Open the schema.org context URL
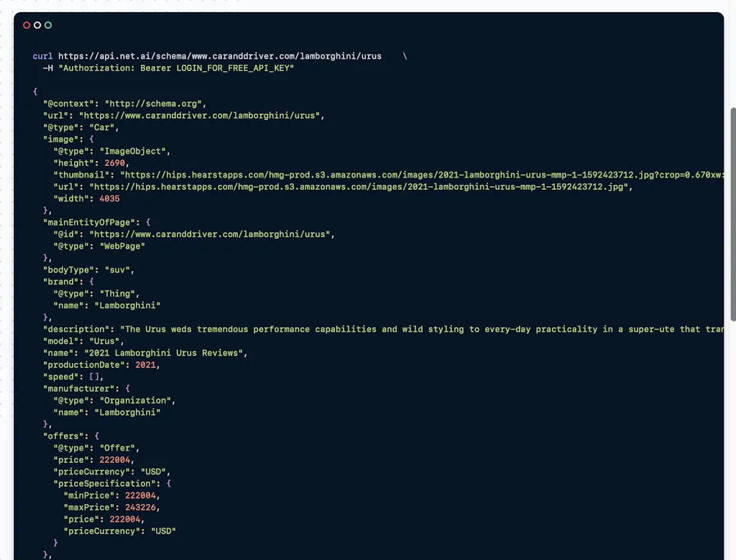This screenshot has width=736, height=560. point(153,104)
